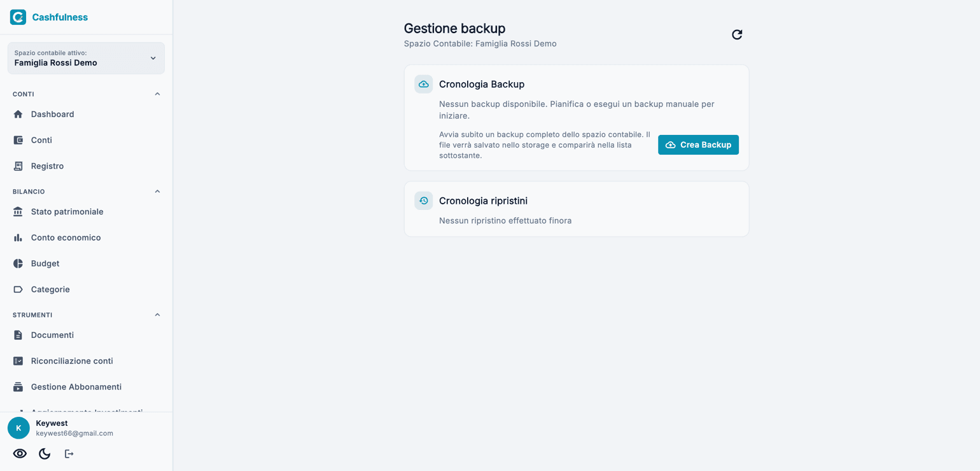This screenshot has height=471, width=980.
Task: Click the Cronologia ripristini history icon
Action: click(x=423, y=200)
